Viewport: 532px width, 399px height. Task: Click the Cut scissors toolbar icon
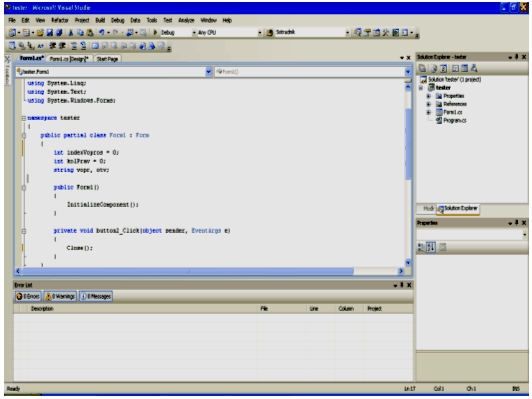[x=71, y=33]
